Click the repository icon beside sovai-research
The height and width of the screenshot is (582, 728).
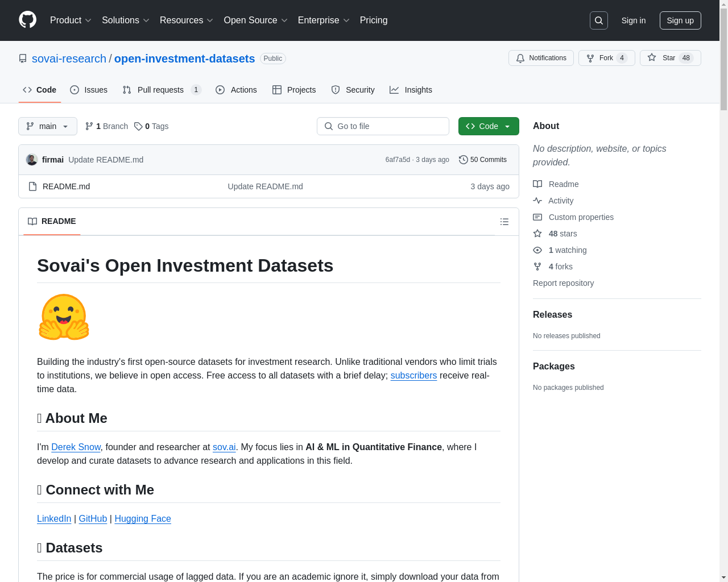(23, 59)
